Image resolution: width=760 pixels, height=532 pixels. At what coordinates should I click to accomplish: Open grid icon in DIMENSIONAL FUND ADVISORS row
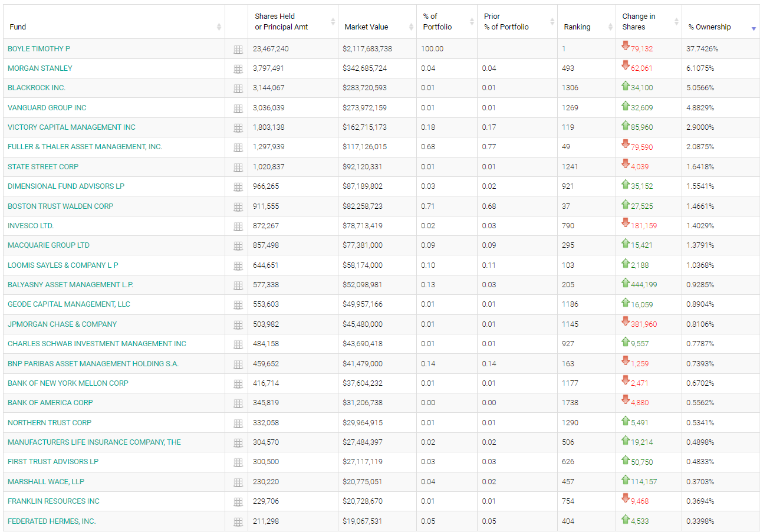(x=238, y=187)
